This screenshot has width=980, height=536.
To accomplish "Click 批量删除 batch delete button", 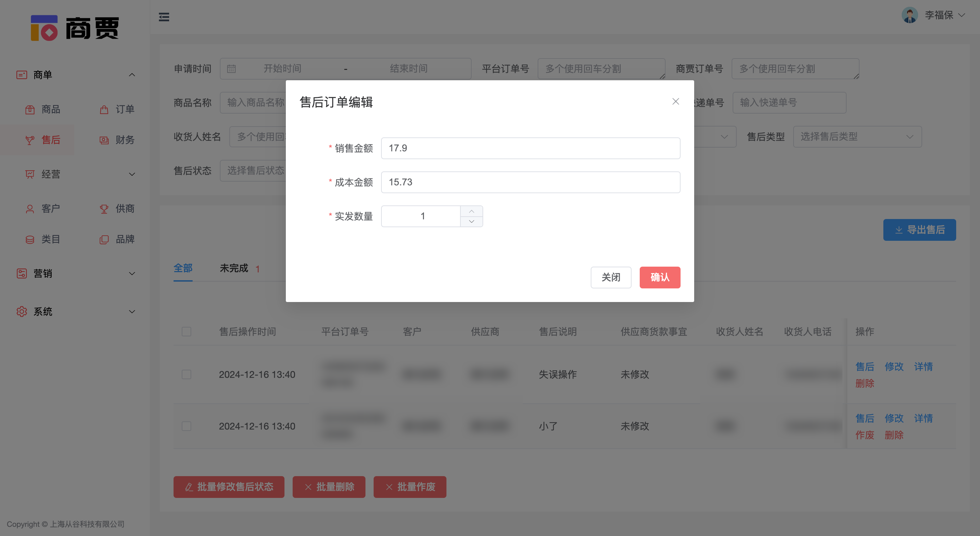I will coord(328,487).
